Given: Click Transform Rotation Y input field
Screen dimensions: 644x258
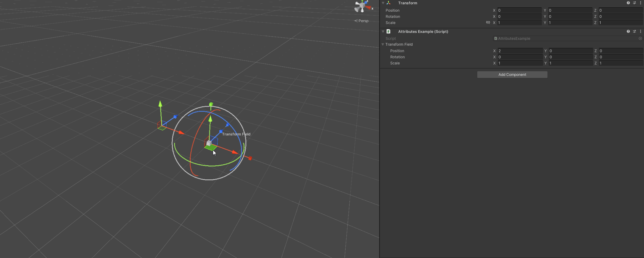Looking at the screenshot, I should tap(570, 16).
